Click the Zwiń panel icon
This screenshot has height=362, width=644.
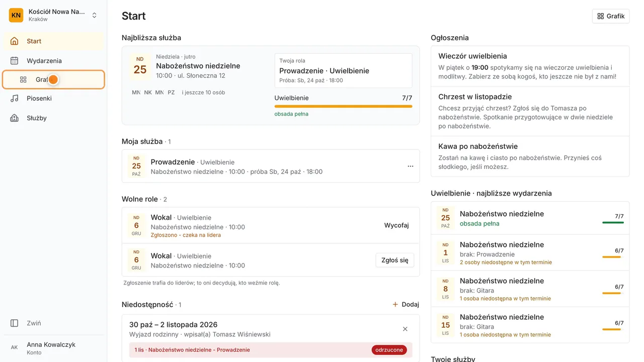15,323
